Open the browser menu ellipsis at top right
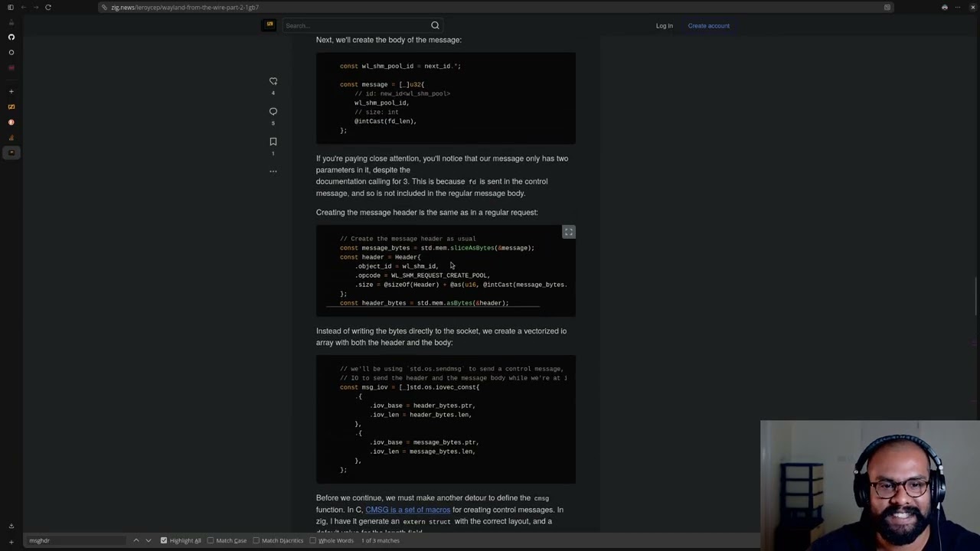This screenshot has height=551, width=980. 957,7
